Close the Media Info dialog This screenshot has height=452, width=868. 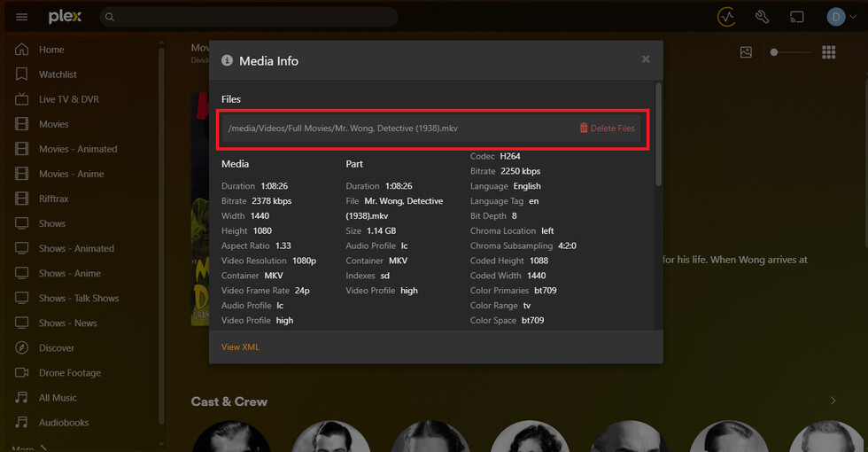646,59
